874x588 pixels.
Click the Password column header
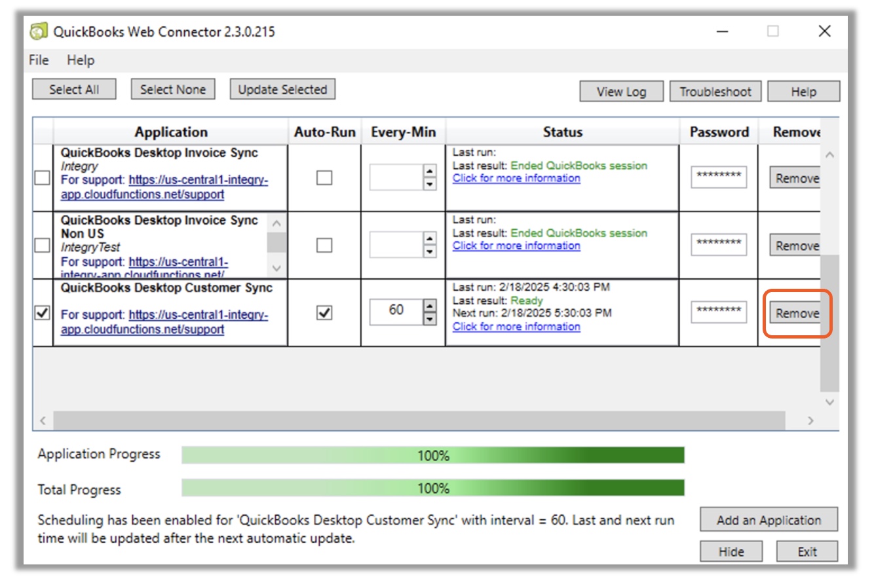[x=719, y=132]
